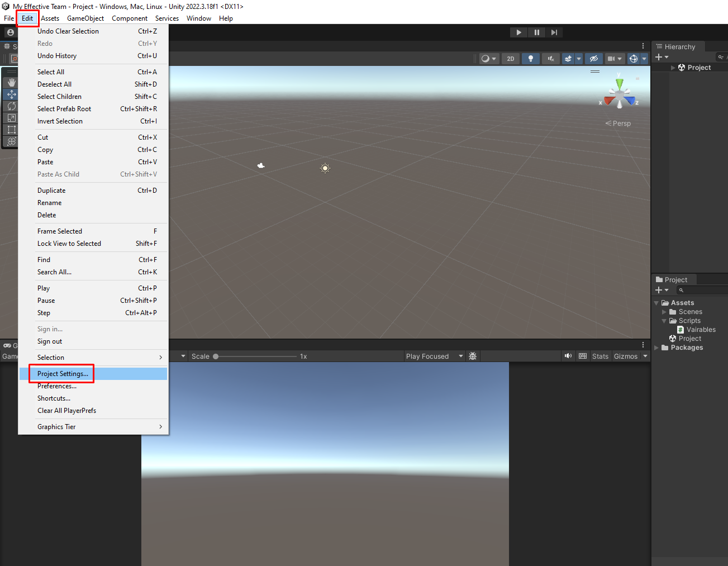Collapse the Scripts folder
Viewport: 728px width, 566px height.
pyautogui.click(x=664, y=320)
